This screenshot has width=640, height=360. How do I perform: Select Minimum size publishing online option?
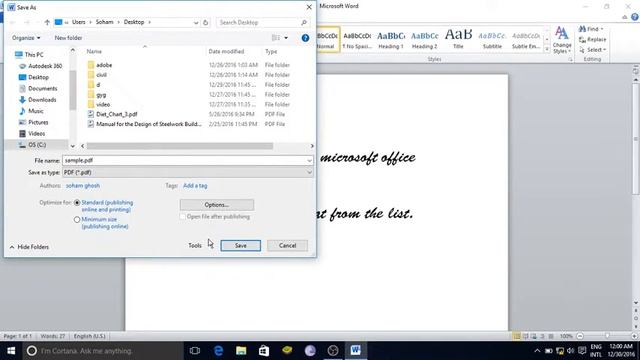77,220
